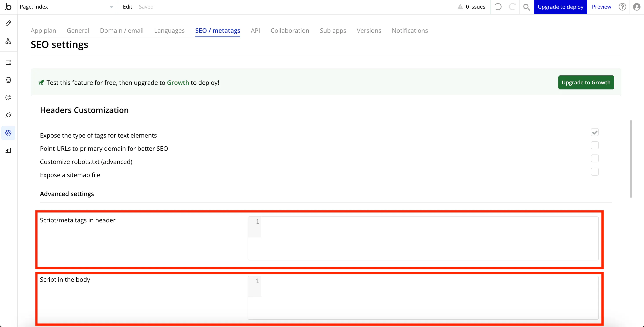Enable Customize robots.txt (advanced) checkbox

595,158
